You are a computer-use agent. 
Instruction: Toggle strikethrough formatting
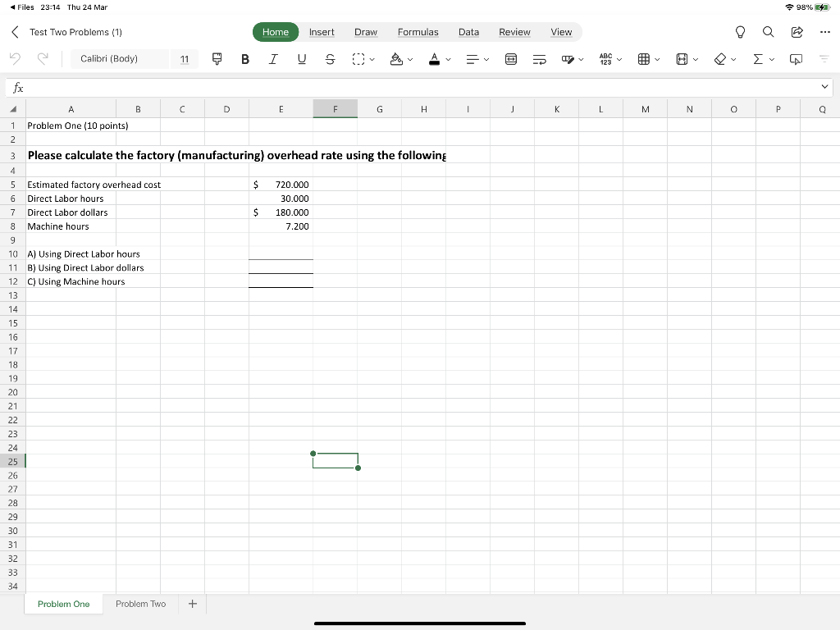330,59
